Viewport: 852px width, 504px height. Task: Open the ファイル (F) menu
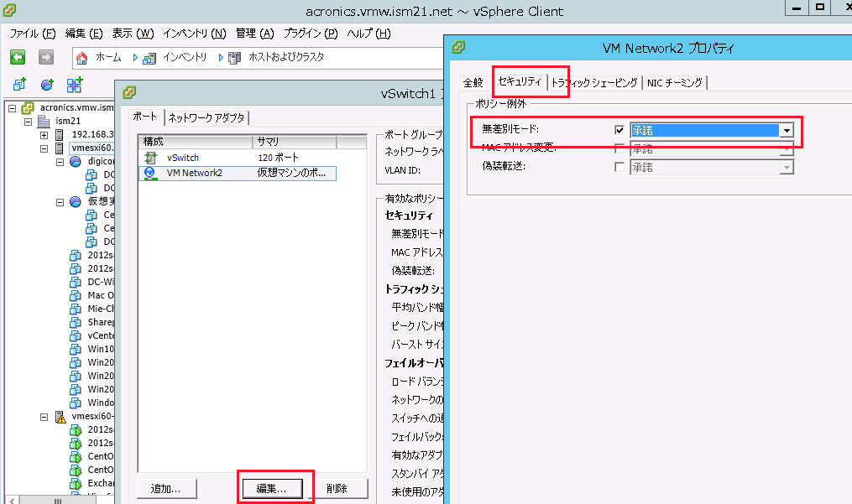point(33,34)
